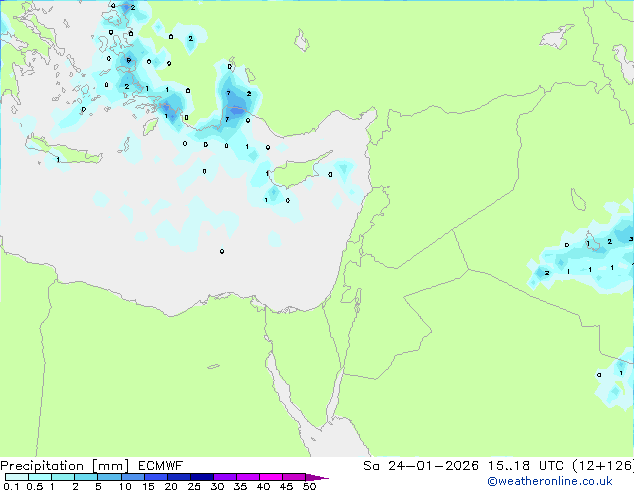Click the legend label '50'
634x490 pixels.
pyautogui.click(x=310, y=486)
